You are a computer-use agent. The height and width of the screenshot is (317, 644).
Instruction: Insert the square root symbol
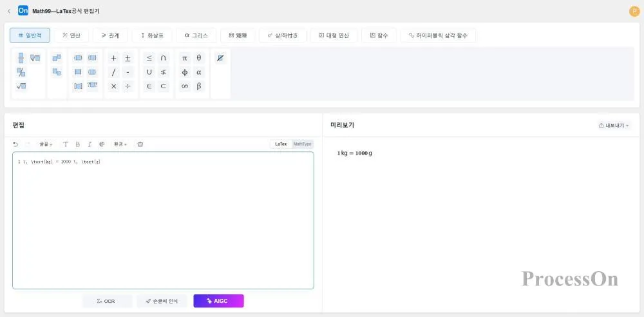[x=21, y=86]
